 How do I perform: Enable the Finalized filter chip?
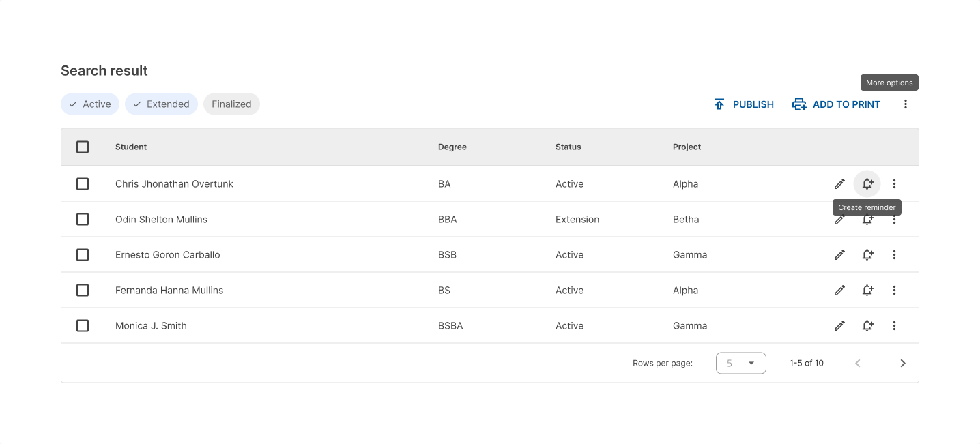point(231,104)
